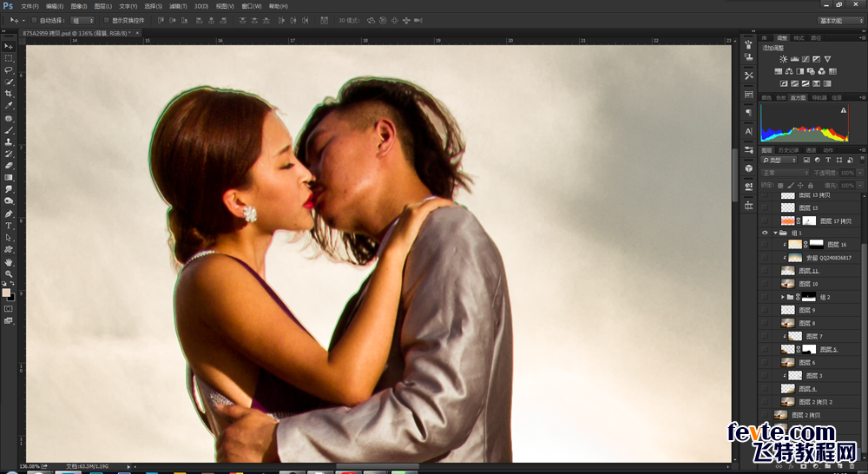Show layer 图层 16
Viewport: 868px width, 474px height.
click(765, 244)
